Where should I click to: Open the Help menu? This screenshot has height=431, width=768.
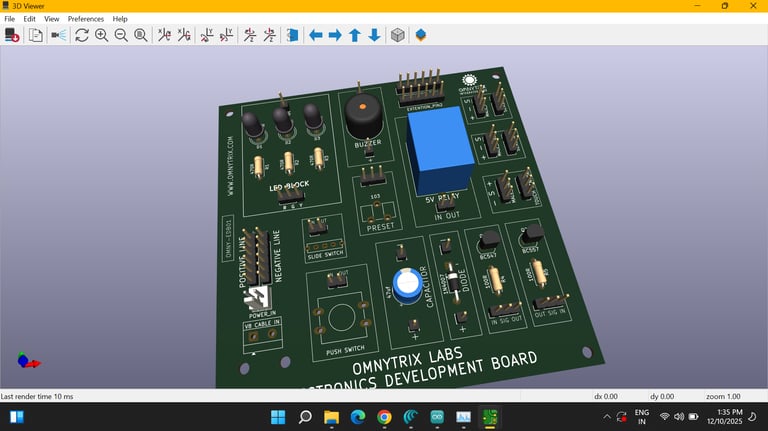(x=120, y=19)
